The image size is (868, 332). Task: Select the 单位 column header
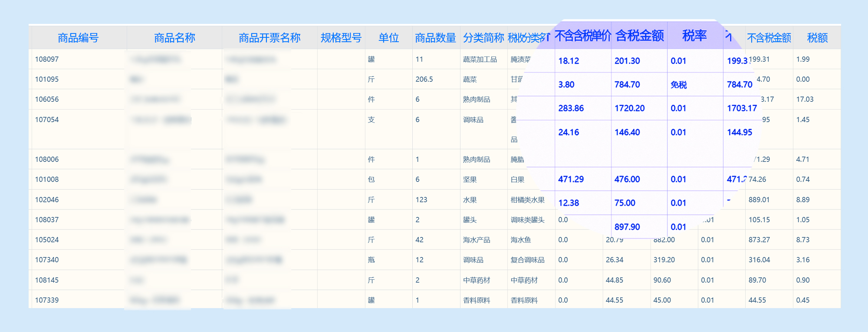click(x=388, y=38)
